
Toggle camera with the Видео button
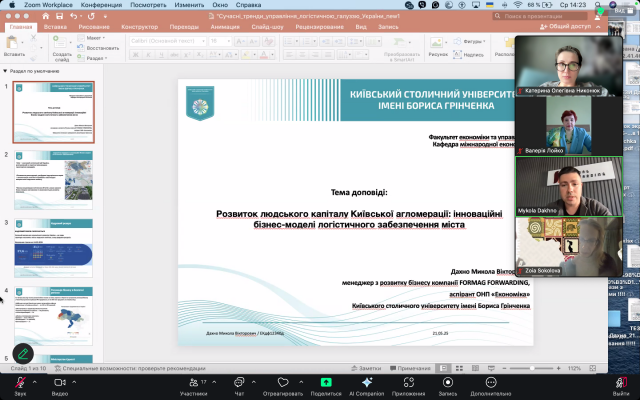(59, 383)
